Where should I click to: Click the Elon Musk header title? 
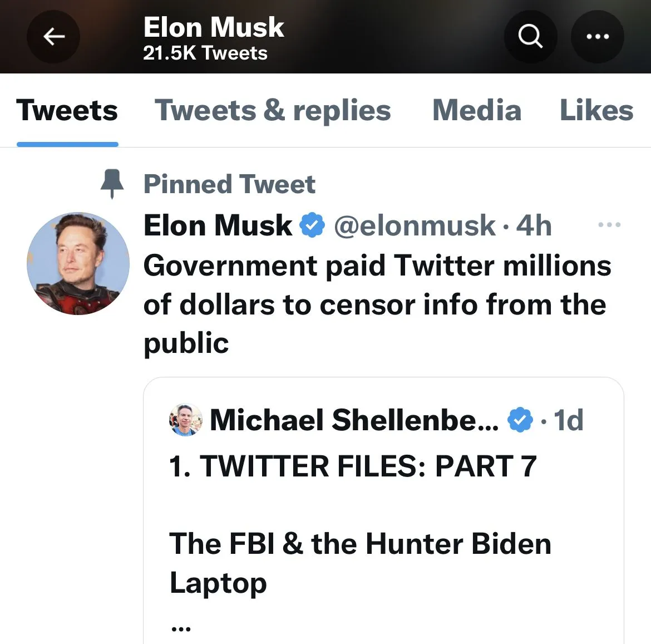213,27
